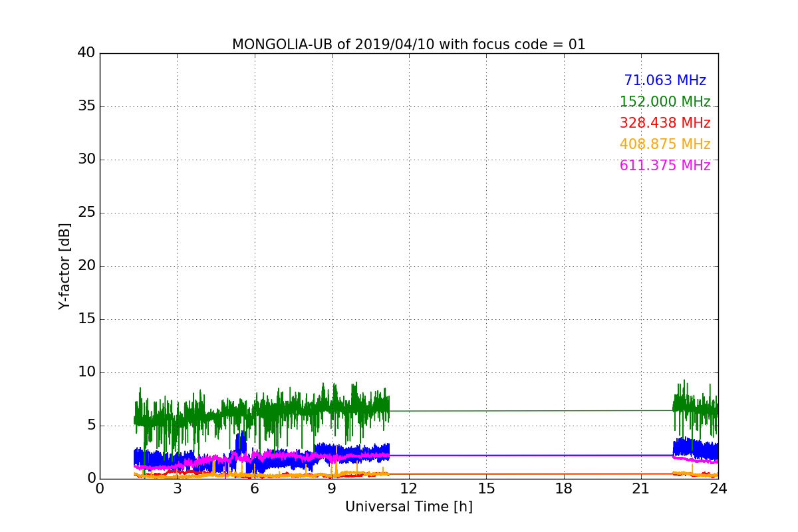The height and width of the screenshot is (532, 798).
Task: Click the y-axis tick label 30
Action: tap(86, 160)
